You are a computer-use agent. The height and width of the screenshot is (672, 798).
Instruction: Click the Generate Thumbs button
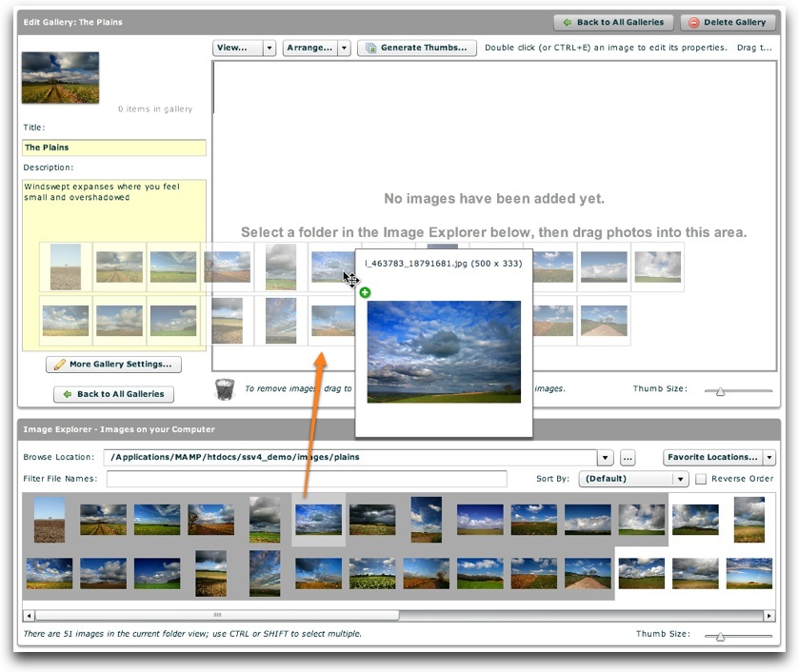(x=417, y=48)
